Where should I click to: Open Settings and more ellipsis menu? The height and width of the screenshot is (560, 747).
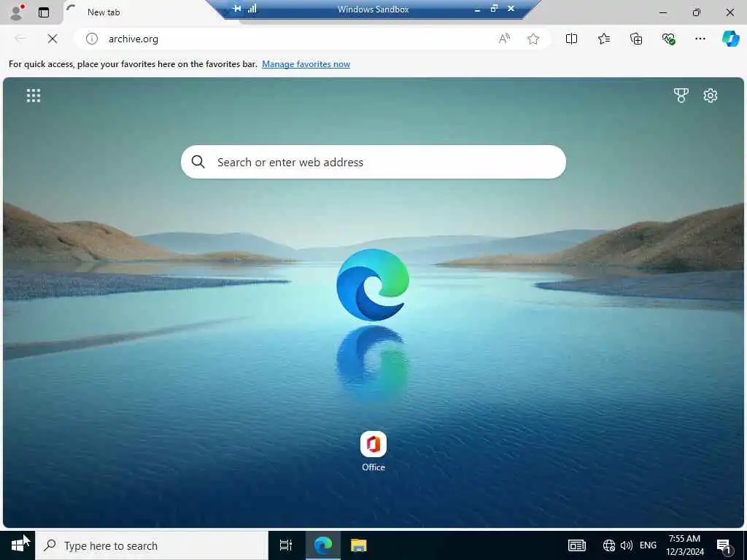pyautogui.click(x=700, y=39)
